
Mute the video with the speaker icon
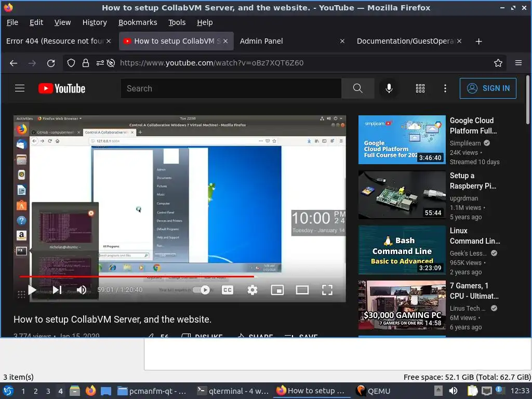click(x=82, y=290)
